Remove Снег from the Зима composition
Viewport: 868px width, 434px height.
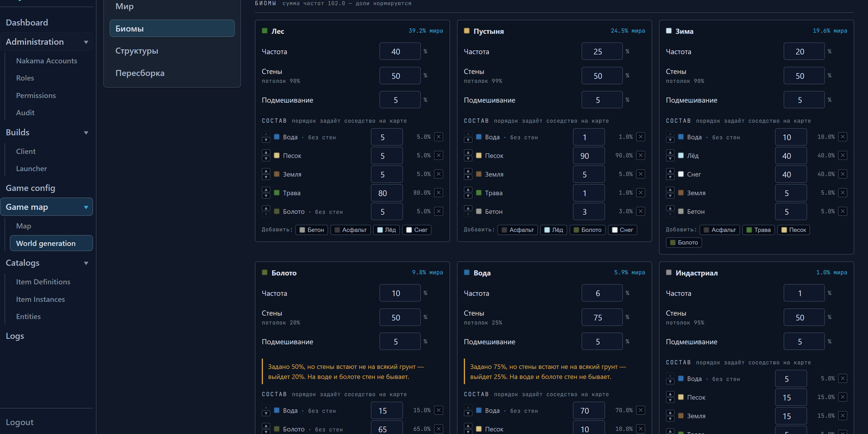(x=843, y=174)
